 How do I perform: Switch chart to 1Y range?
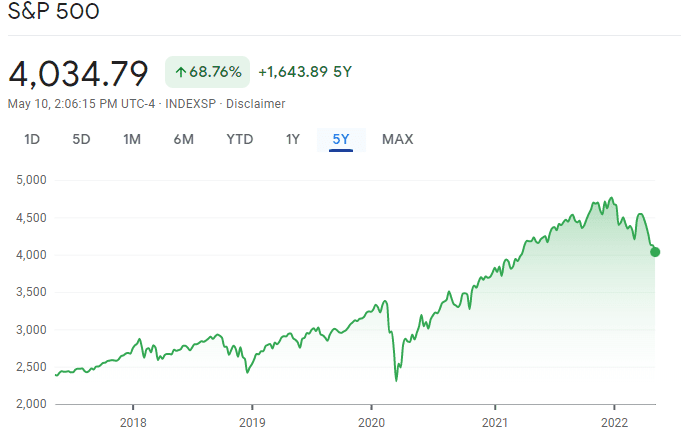click(x=293, y=139)
